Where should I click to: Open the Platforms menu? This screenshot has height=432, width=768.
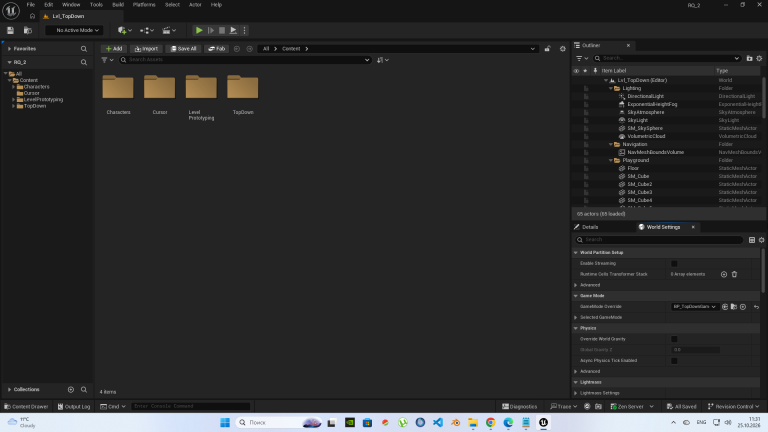coord(144,4)
